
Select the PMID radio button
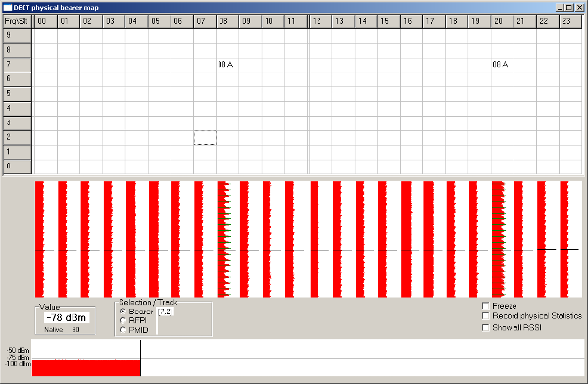(x=122, y=330)
